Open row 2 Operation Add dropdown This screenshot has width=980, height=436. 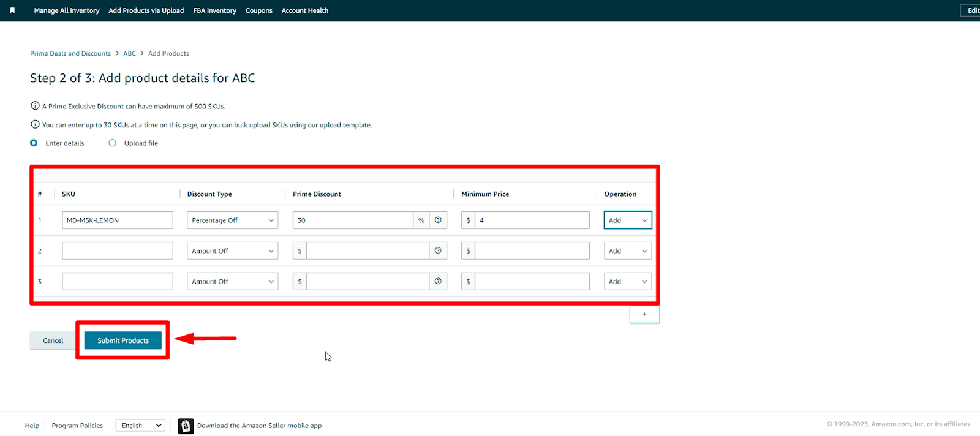(x=628, y=251)
